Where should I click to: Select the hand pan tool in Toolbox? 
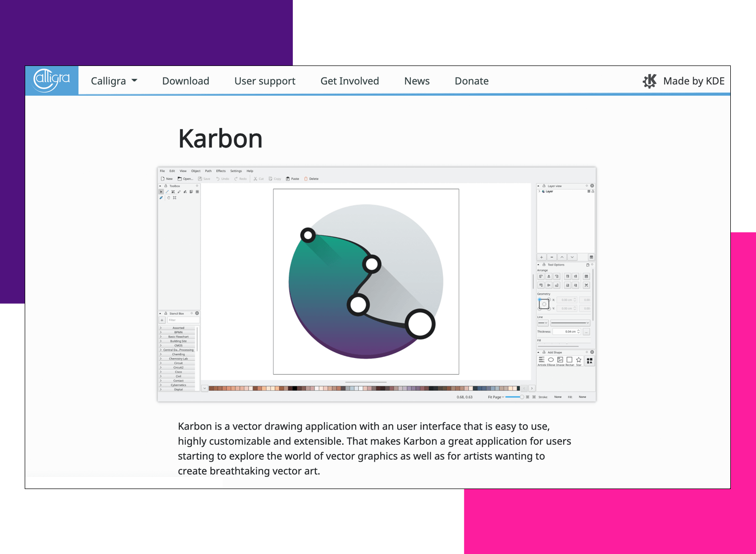pyautogui.click(x=168, y=197)
